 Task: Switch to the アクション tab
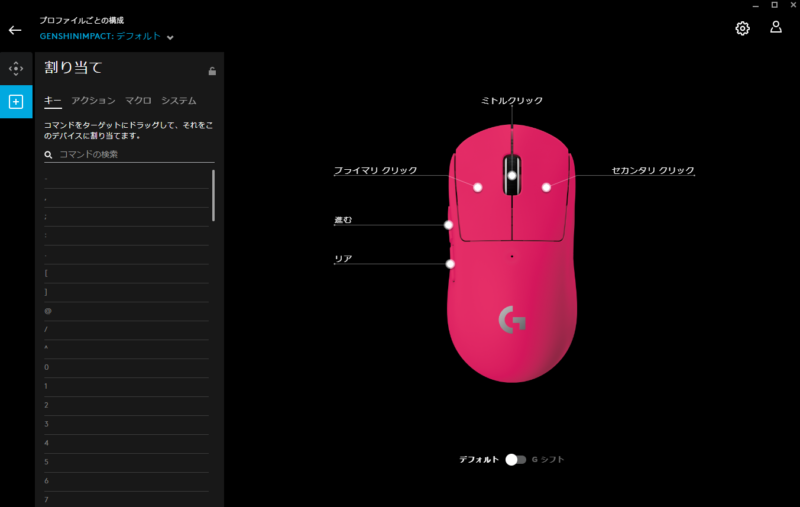point(93,100)
